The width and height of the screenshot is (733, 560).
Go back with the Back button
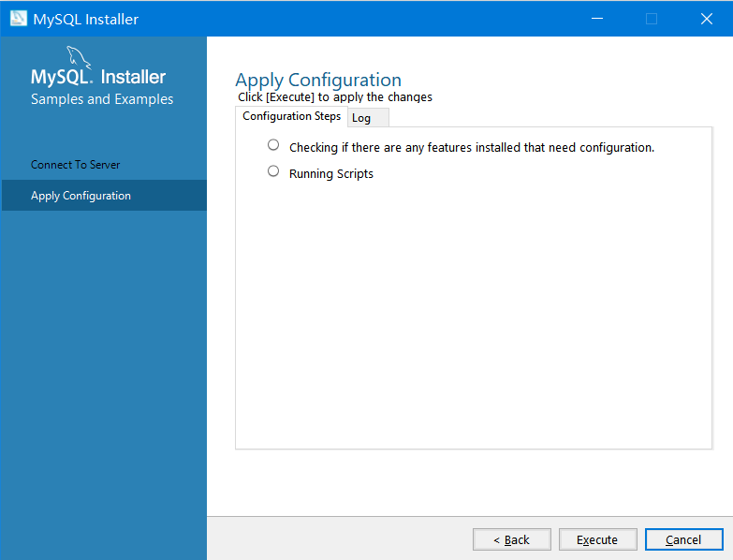pyautogui.click(x=511, y=539)
